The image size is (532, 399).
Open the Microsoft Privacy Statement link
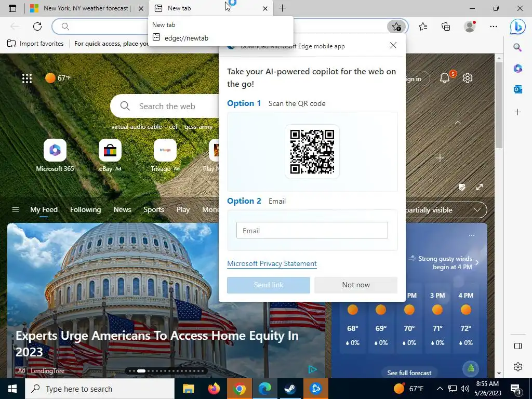[x=272, y=263]
